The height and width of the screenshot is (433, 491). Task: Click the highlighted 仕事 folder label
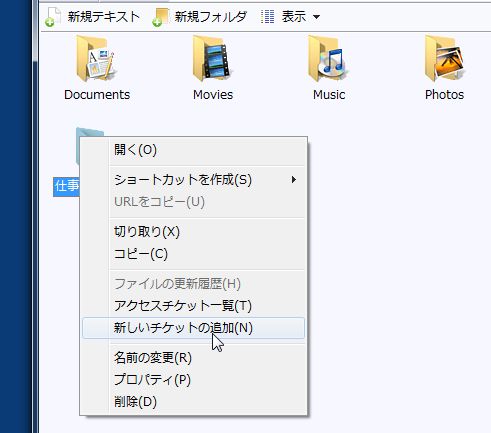[66, 187]
